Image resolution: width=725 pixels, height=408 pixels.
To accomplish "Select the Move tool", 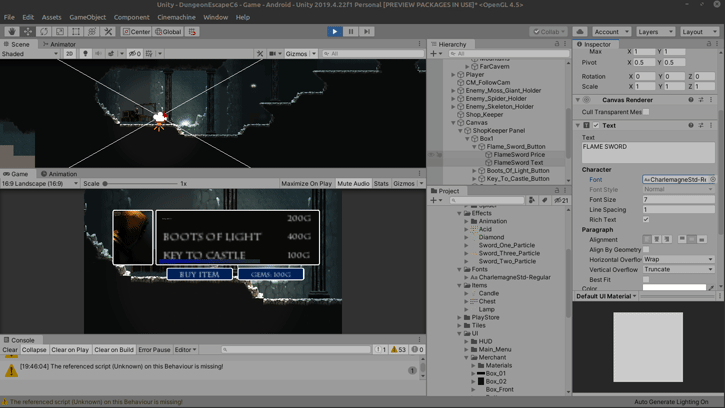I will pos(28,31).
